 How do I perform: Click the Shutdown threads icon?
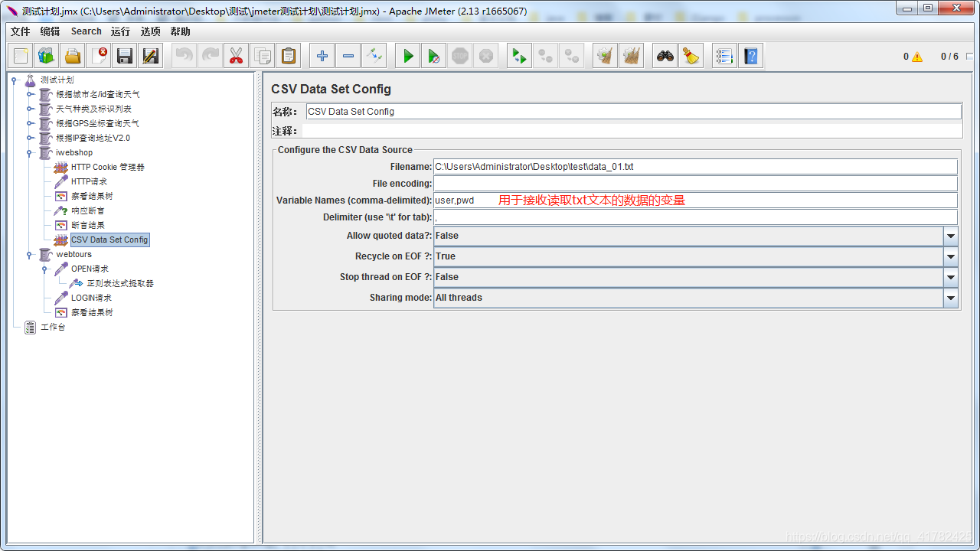[x=486, y=56]
